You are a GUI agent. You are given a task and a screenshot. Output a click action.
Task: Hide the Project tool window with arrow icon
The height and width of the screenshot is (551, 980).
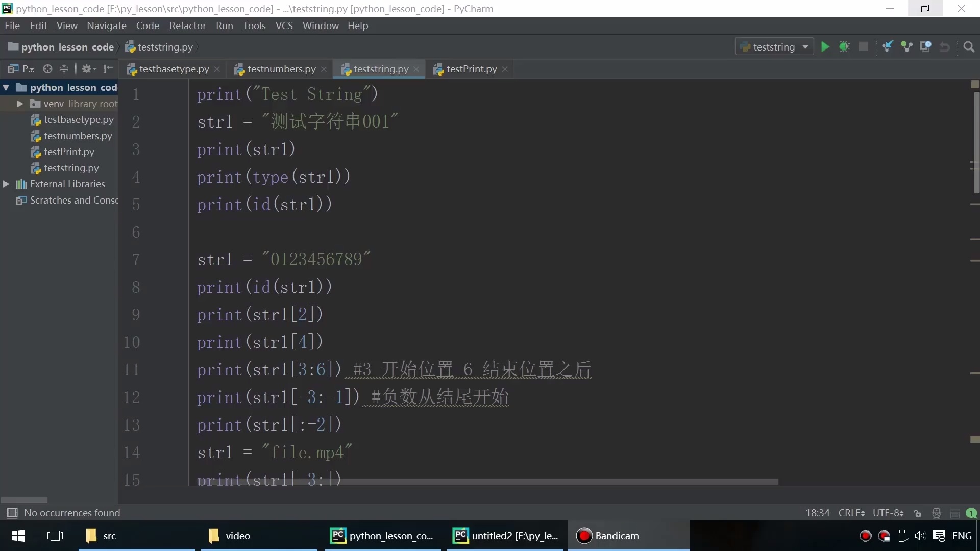point(108,69)
